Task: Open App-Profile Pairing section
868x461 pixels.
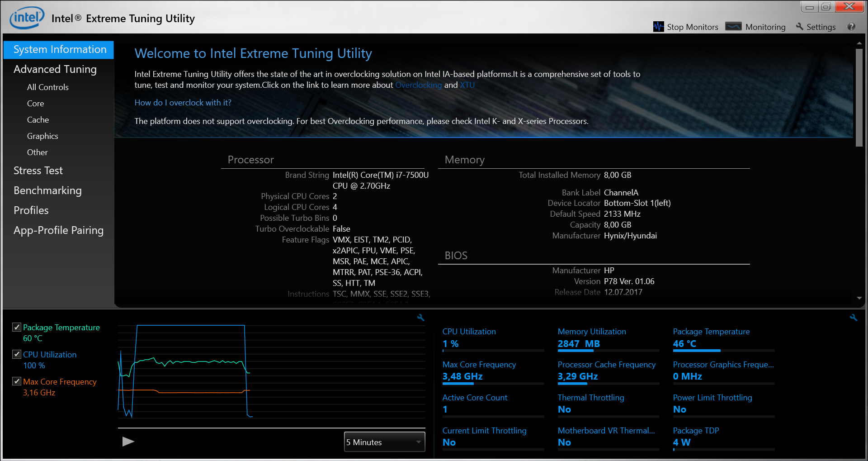Action: coord(59,230)
